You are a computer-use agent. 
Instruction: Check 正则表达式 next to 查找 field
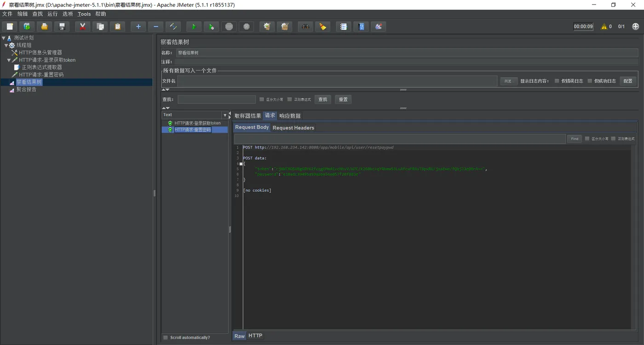(x=290, y=99)
